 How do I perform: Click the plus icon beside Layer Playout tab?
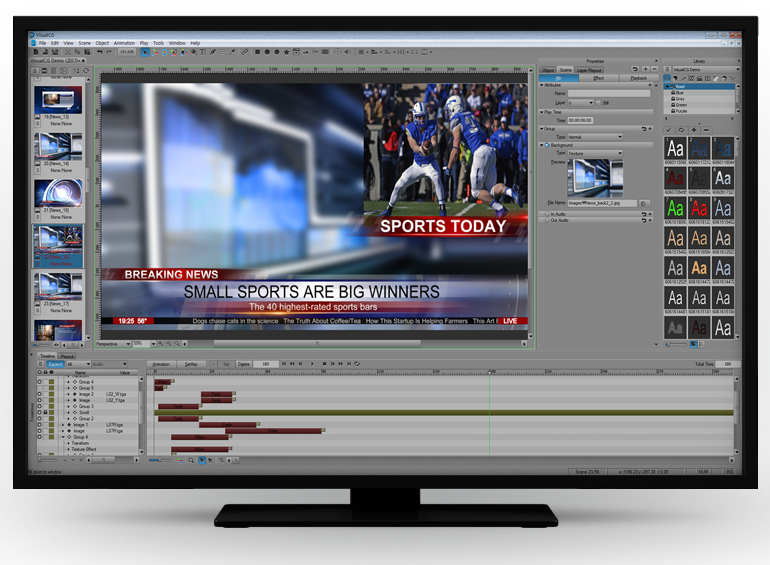pyautogui.click(x=645, y=69)
